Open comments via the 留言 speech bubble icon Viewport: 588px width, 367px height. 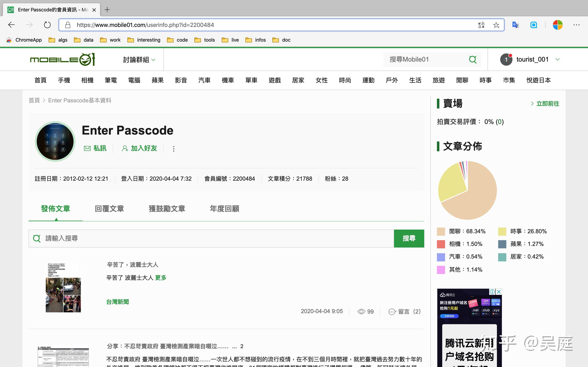pyautogui.click(x=392, y=311)
